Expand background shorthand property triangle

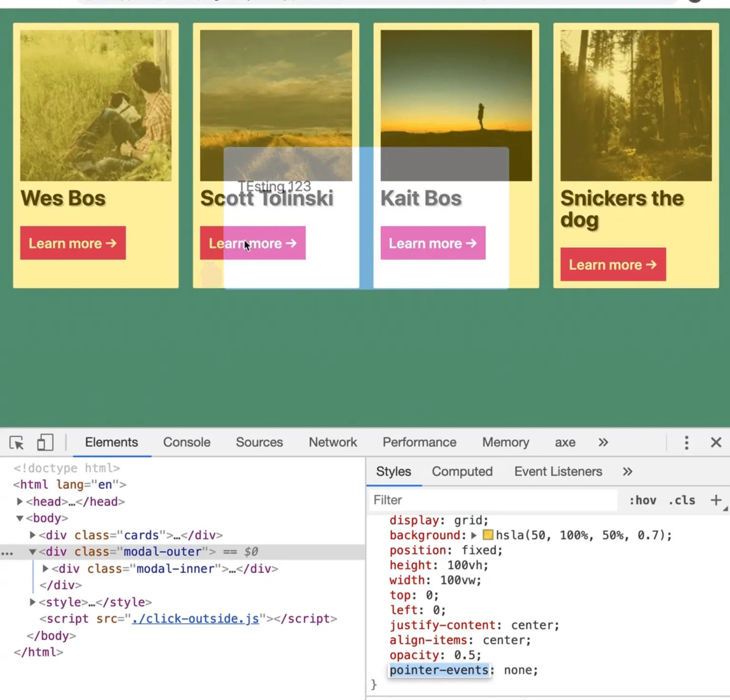pyautogui.click(x=474, y=535)
